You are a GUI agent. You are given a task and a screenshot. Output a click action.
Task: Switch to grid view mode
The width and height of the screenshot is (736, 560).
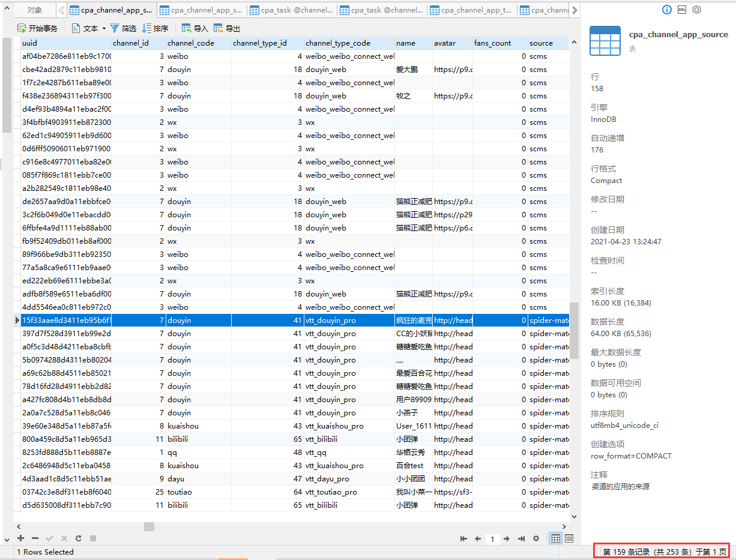(556, 539)
